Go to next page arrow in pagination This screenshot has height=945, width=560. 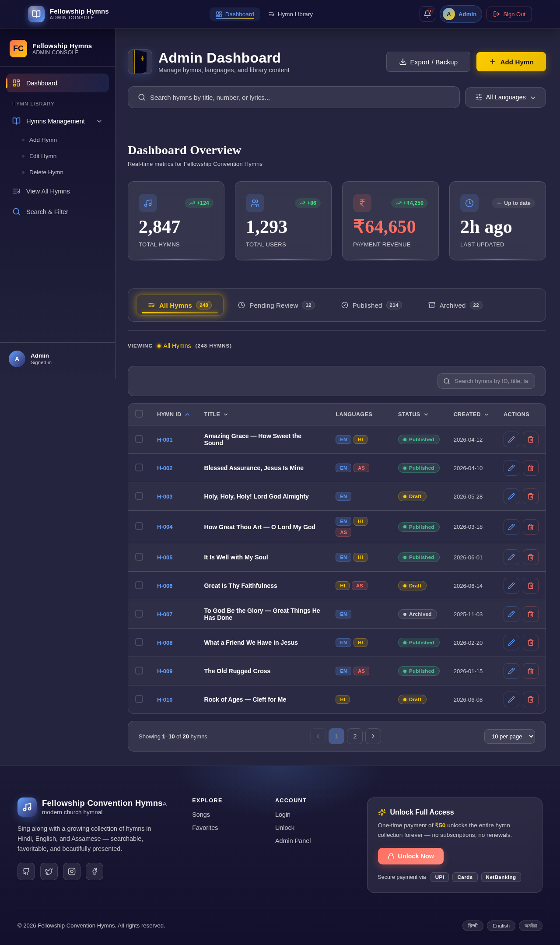(373, 736)
